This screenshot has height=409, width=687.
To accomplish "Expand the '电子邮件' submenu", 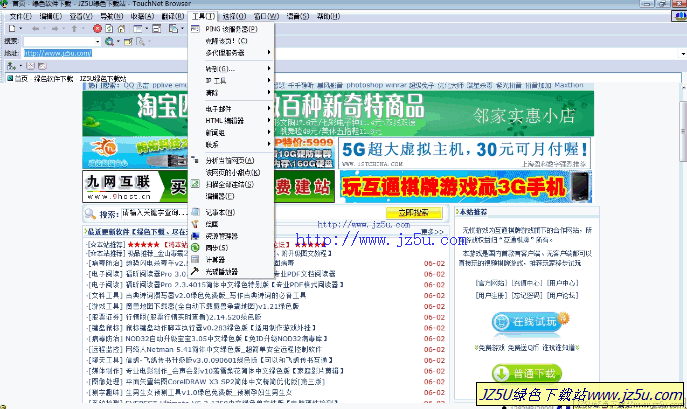I will 231,109.
